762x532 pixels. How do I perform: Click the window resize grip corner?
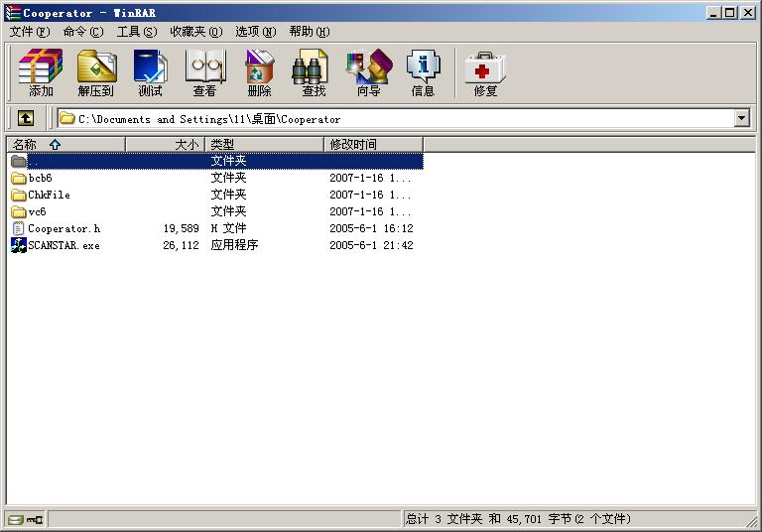(752, 522)
